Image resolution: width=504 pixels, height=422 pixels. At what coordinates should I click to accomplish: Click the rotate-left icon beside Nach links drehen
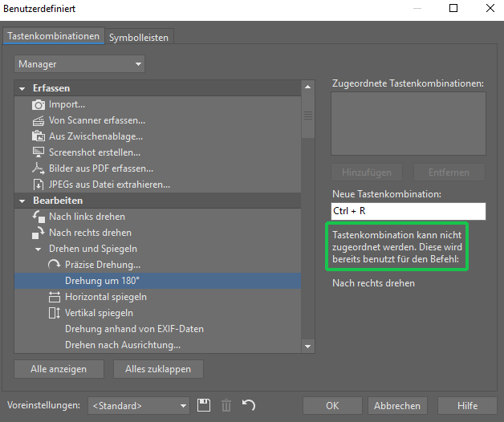39,217
